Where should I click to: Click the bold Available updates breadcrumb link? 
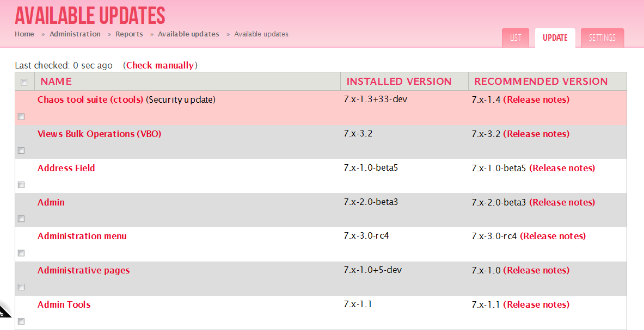[x=188, y=34]
